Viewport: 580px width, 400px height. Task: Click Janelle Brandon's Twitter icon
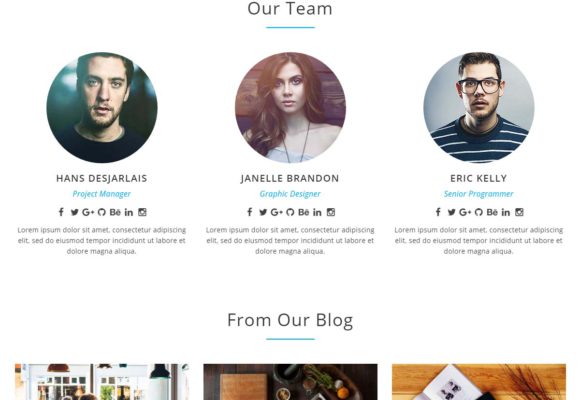[263, 212]
